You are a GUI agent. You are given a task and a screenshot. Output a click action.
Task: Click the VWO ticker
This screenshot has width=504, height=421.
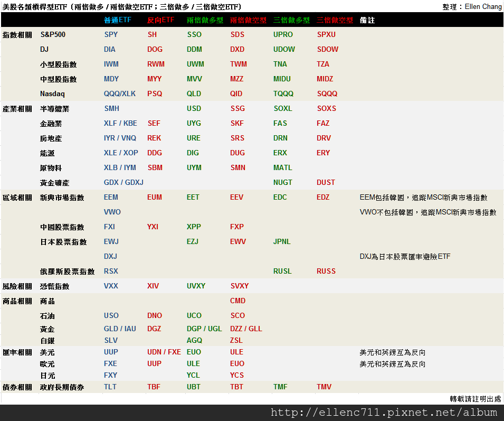(x=112, y=212)
